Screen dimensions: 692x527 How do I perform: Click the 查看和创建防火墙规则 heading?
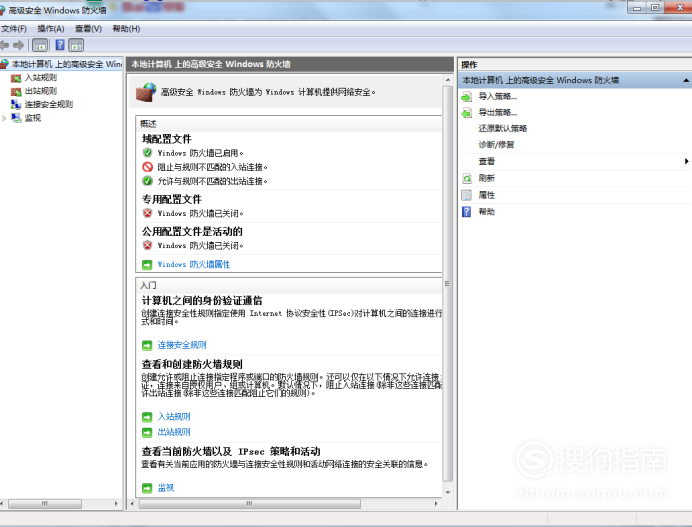(192, 365)
